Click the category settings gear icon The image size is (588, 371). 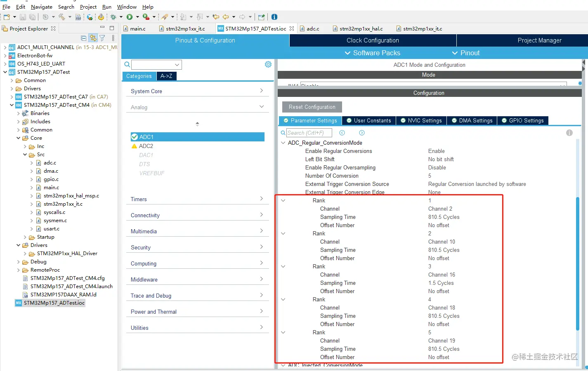268,64
